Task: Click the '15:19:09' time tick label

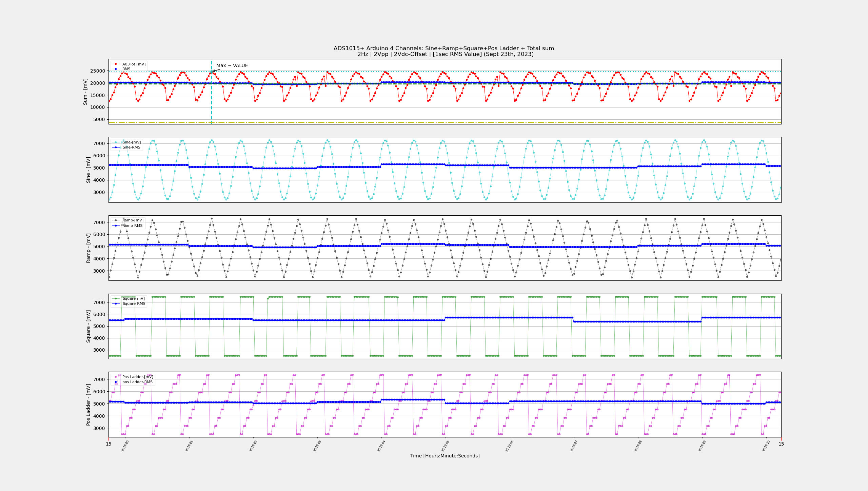Action: click(x=702, y=446)
